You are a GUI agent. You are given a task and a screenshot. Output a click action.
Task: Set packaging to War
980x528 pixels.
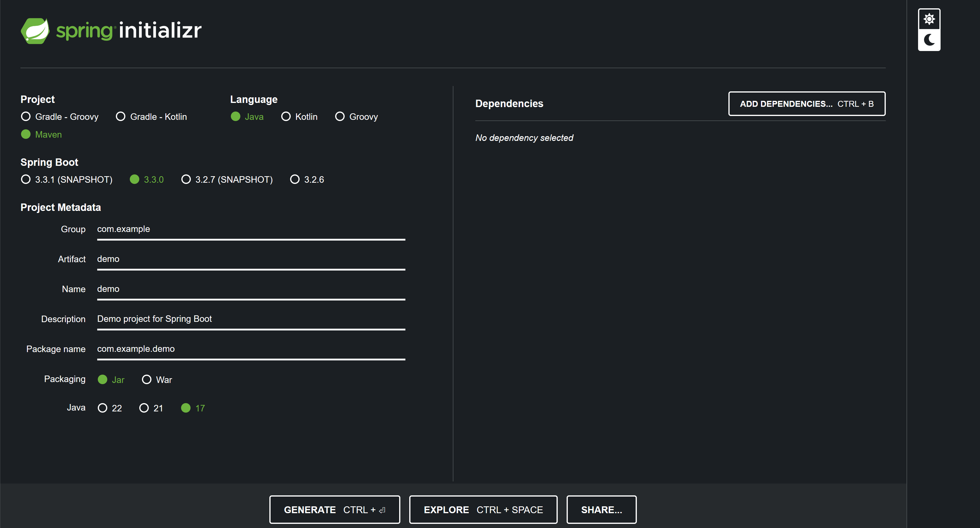tap(146, 379)
